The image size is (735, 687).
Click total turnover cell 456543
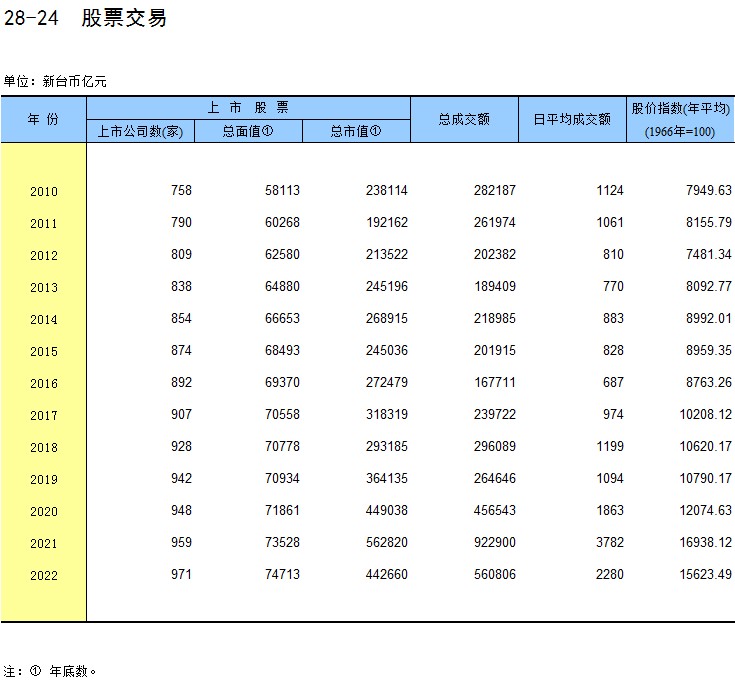[x=495, y=510]
